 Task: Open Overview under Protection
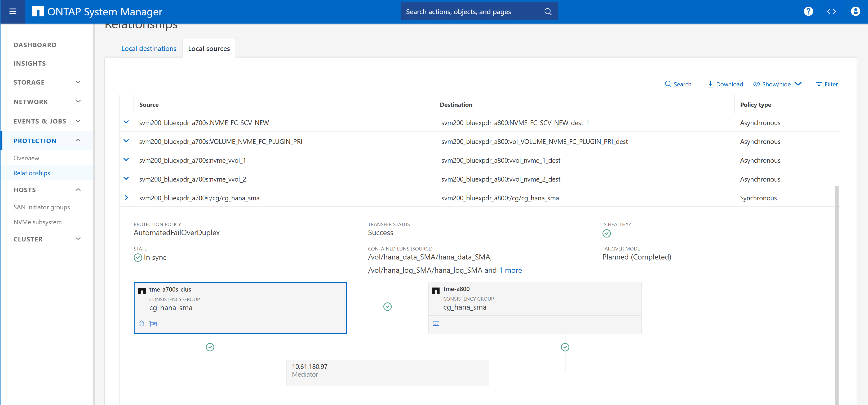26,158
